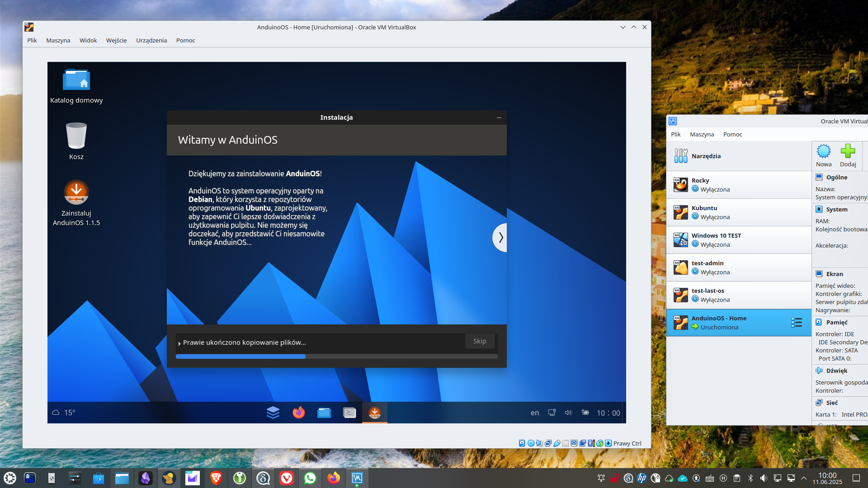Open WhatsApp from the host taskbar
Viewport: 868px width, 488px height.
[x=310, y=478]
